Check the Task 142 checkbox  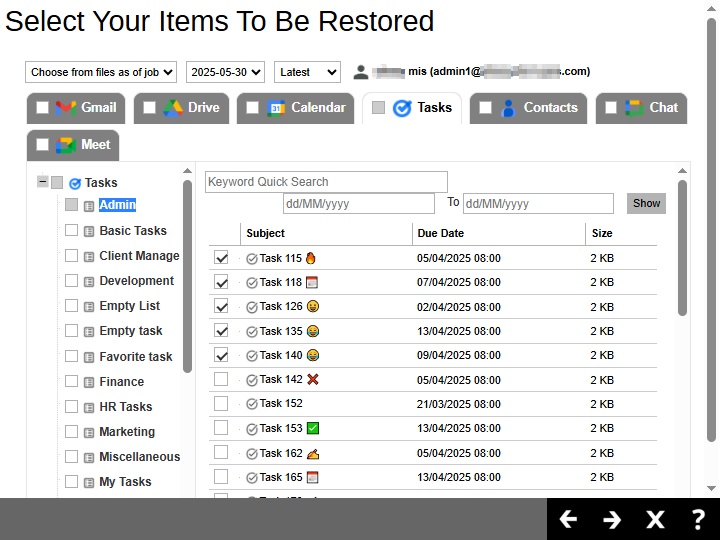coord(221,379)
